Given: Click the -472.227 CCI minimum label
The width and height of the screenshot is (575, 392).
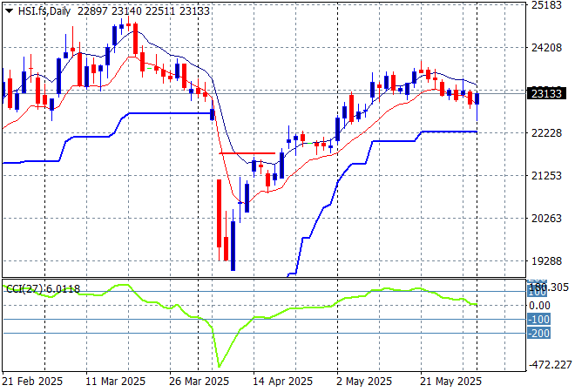Looking at the screenshot, I should pos(551,365).
